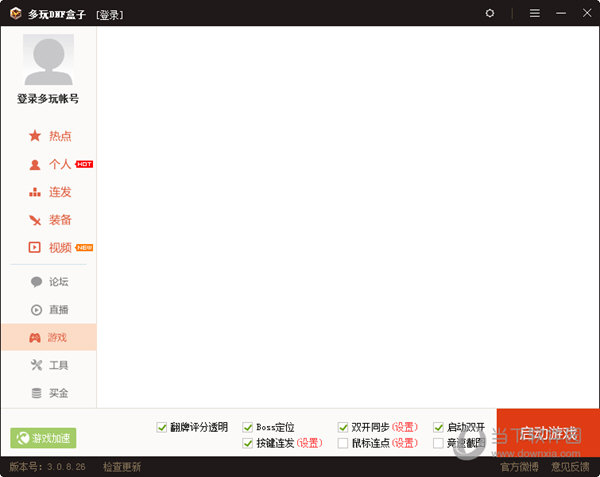Click the 版本号: 3.0.8.26 text
This screenshot has height=477, width=600.
pos(47,467)
